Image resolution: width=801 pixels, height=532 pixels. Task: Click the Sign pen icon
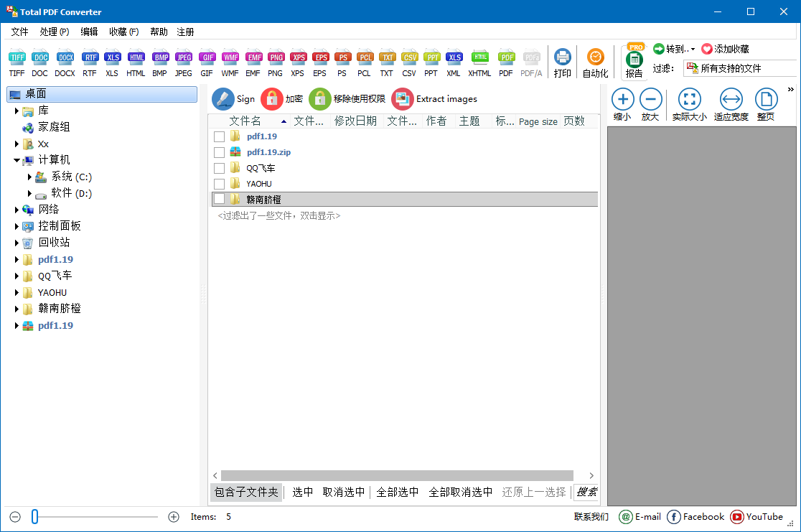click(x=223, y=99)
